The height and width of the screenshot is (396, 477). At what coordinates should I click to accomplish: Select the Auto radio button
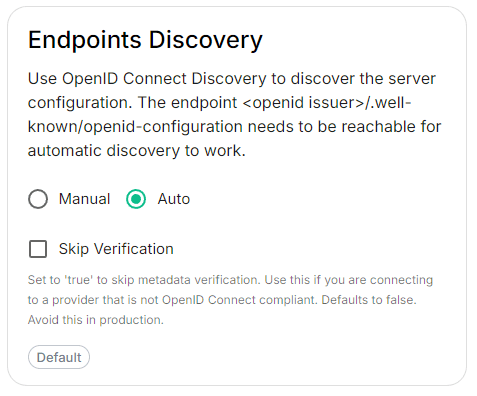[136, 199]
